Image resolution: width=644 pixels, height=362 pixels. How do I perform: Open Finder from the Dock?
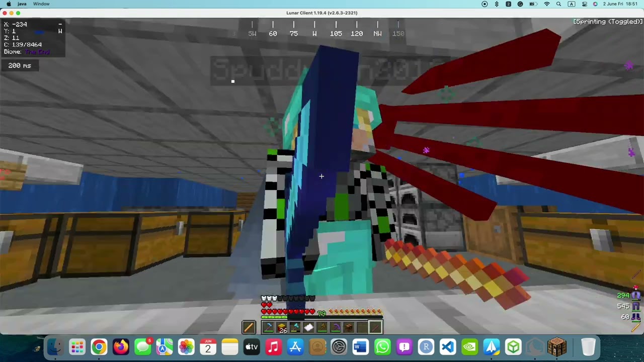click(55, 347)
